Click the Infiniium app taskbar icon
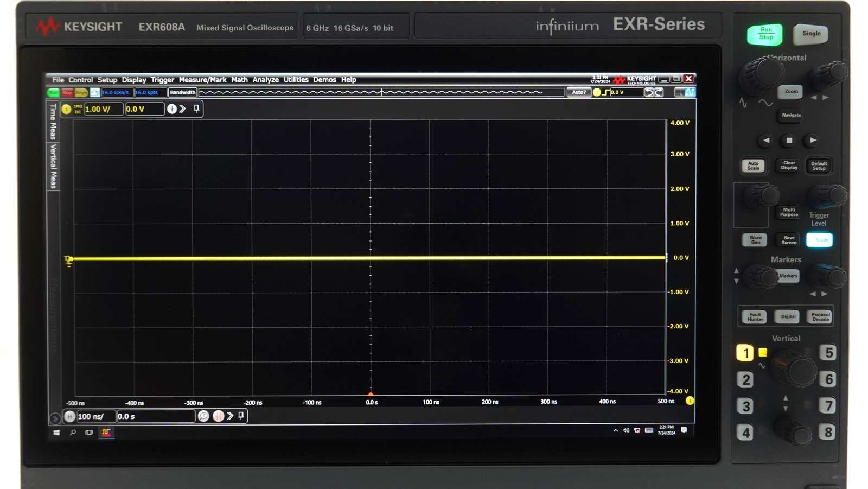Screen dimensions: 868x489 point(106,433)
